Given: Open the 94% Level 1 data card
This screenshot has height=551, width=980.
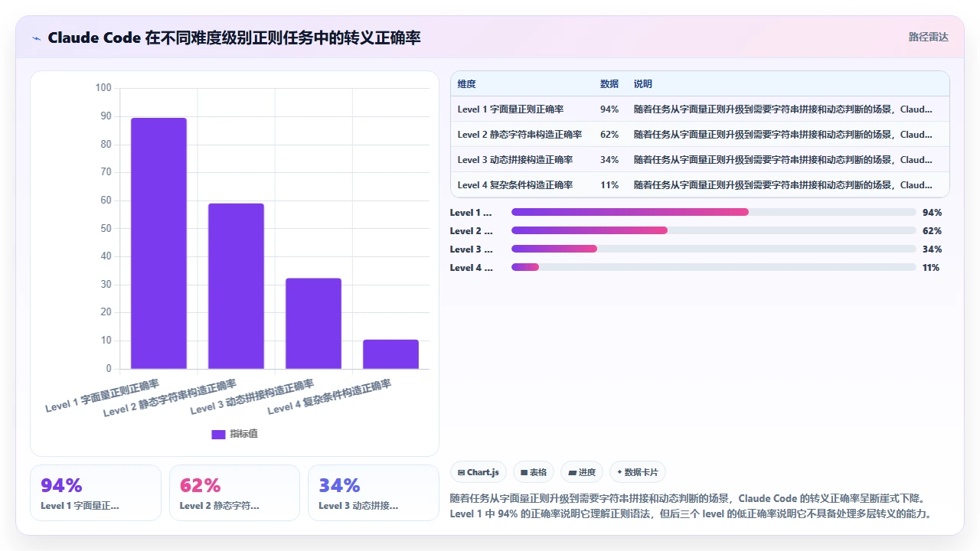Looking at the screenshot, I should click(96, 493).
